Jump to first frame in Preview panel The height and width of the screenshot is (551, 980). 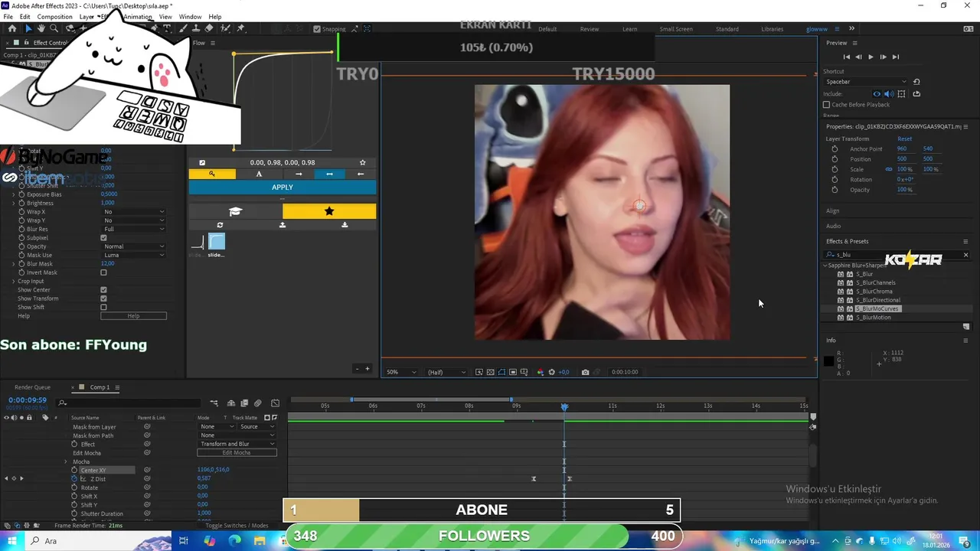click(846, 57)
